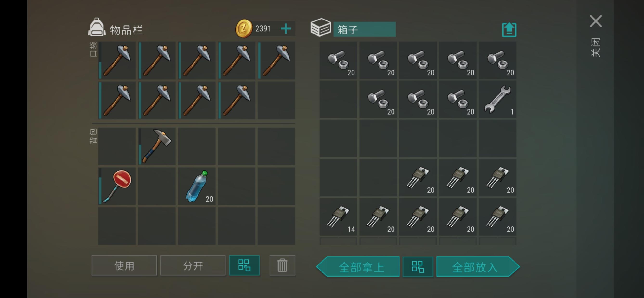Edit the 箱子 chest name field
This screenshot has width=644, height=298.
click(x=365, y=30)
